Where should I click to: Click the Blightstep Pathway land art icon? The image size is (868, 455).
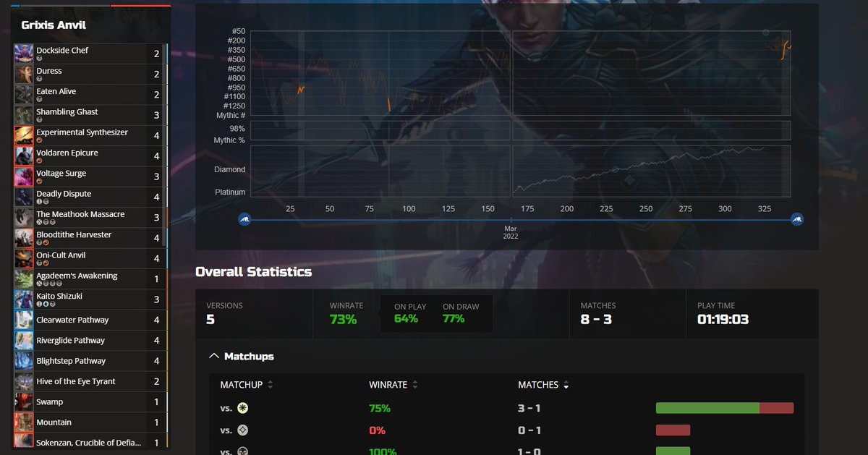point(24,361)
